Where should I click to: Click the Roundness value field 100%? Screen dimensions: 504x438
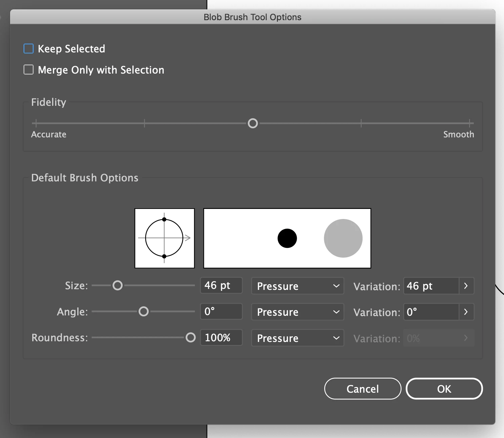tap(221, 338)
